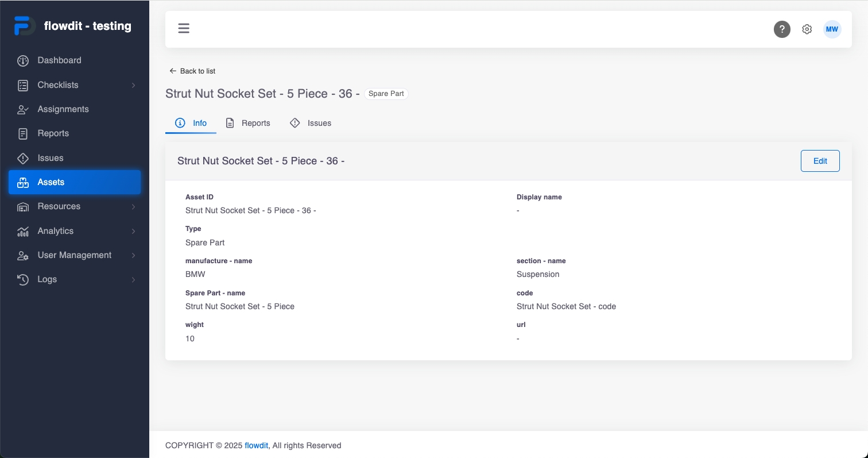This screenshot has height=458, width=868.
Task: Select the Info tab
Action: tap(191, 123)
